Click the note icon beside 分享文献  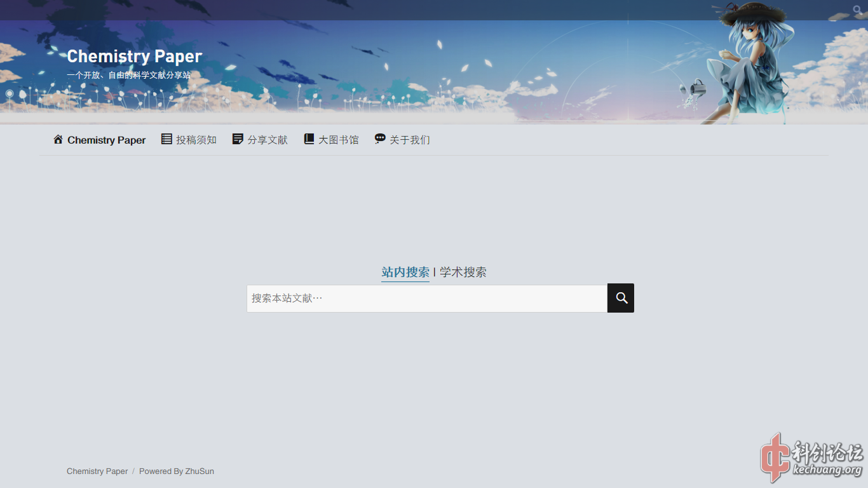coord(238,139)
